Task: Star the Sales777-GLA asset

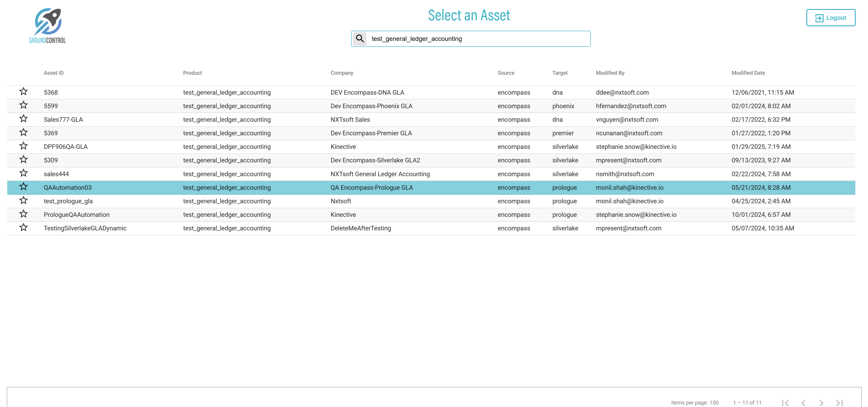Action: click(23, 119)
